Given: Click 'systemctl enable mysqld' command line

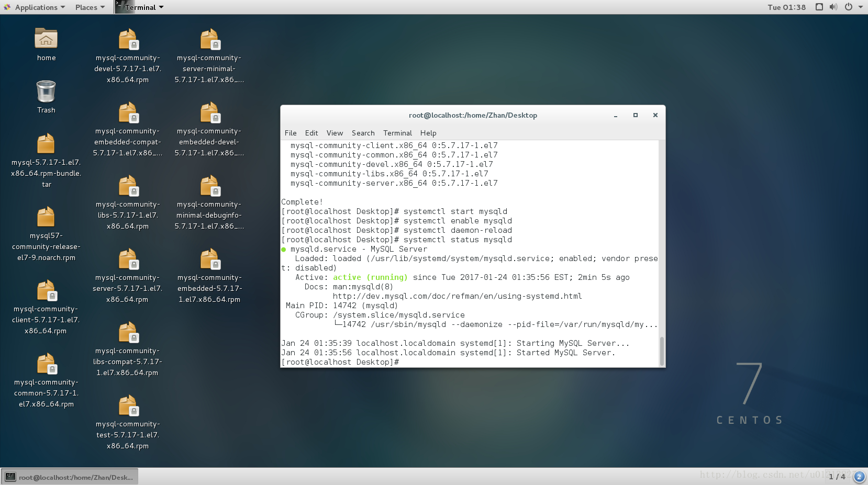Looking at the screenshot, I should pyautogui.click(x=396, y=221).
